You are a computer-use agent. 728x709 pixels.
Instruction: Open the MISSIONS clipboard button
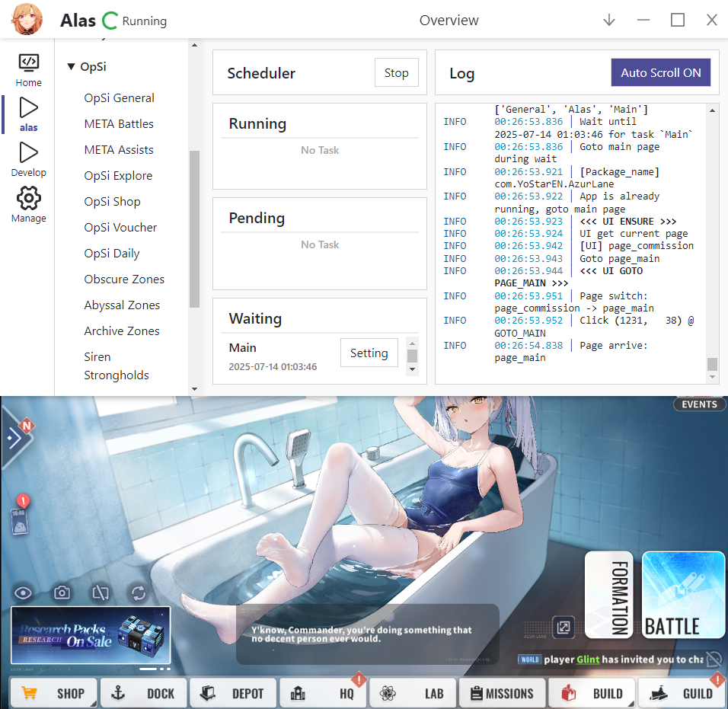pos(502,693)
